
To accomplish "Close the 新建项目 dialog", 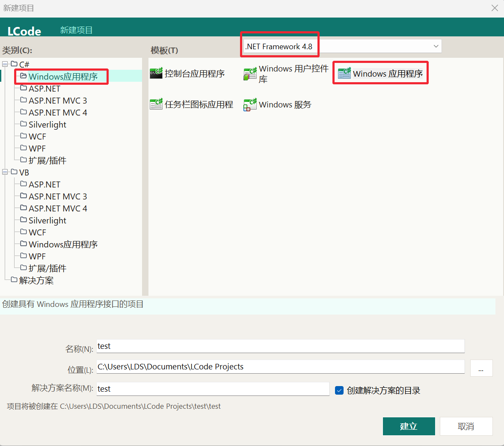I will click(x=495, y=8).
